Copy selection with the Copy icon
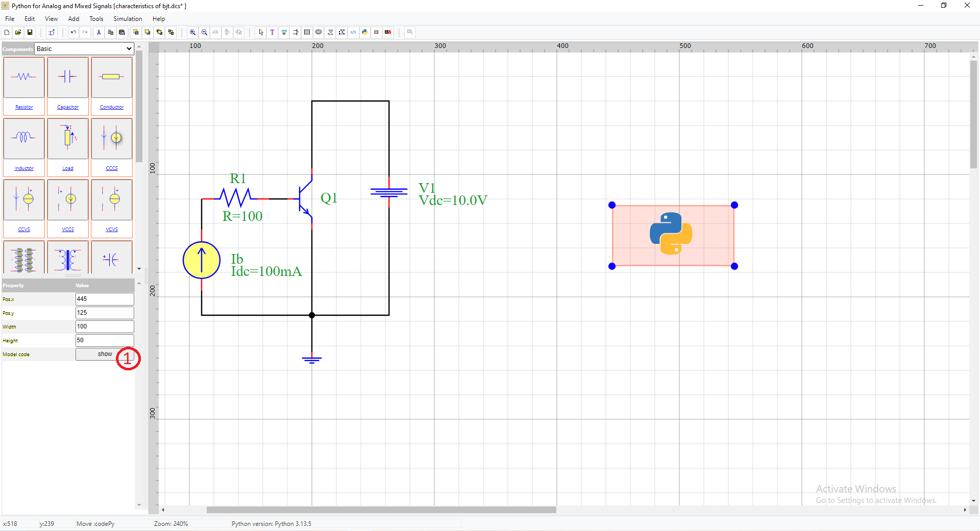980x531 pixels. click(111, 32)
